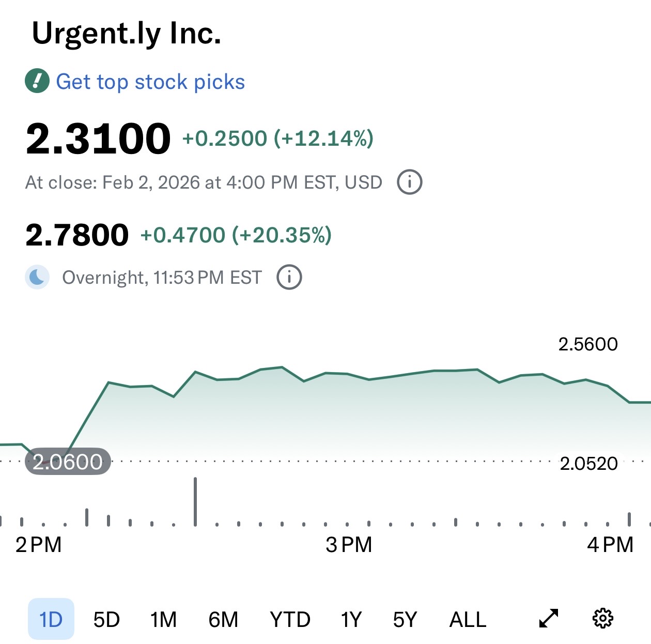
Task: Select the 1D time range tab
Action: point(51,619)
